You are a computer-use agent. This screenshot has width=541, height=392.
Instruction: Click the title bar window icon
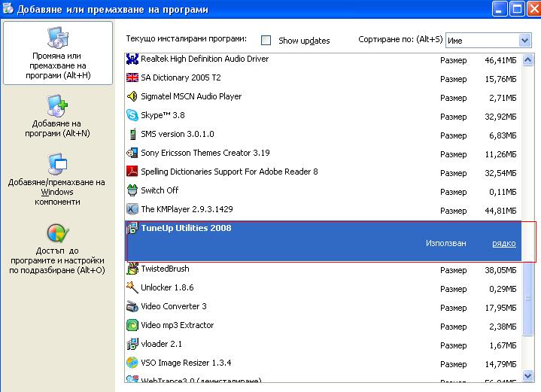(x=8, y=8)
